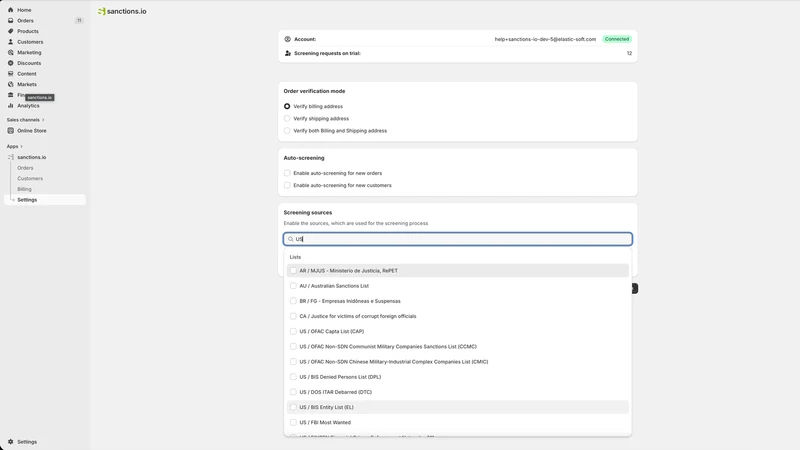The width and height of the screenshot is (800, 450).
Task: Click the Discounts badge icon
Action: [x=10, y=63]
